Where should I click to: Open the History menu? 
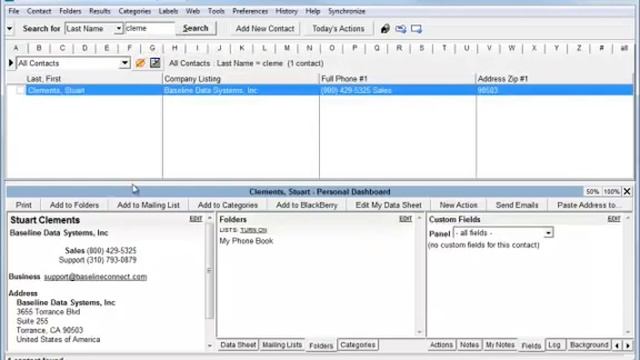point(287,11)
